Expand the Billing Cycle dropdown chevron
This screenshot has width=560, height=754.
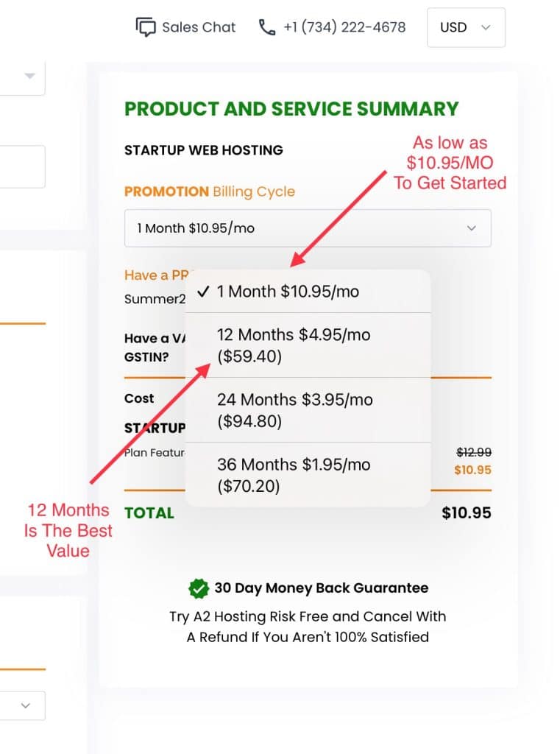[472, 228]
